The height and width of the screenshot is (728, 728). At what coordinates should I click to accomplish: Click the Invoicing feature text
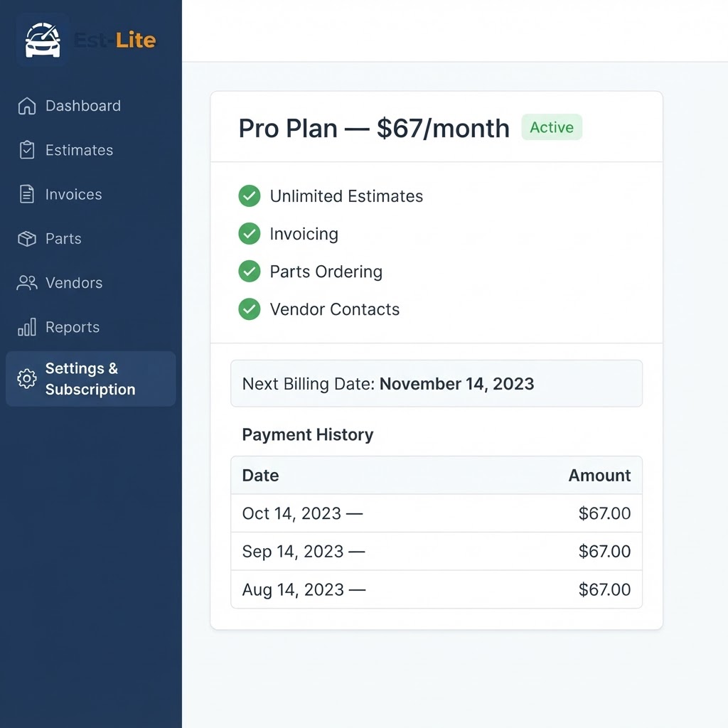pos(304,234)
